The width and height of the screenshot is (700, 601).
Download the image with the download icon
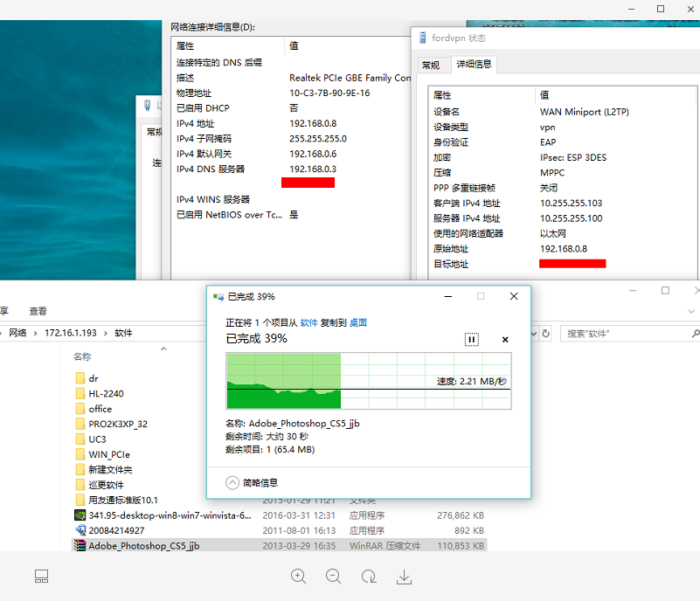[404, 577]
